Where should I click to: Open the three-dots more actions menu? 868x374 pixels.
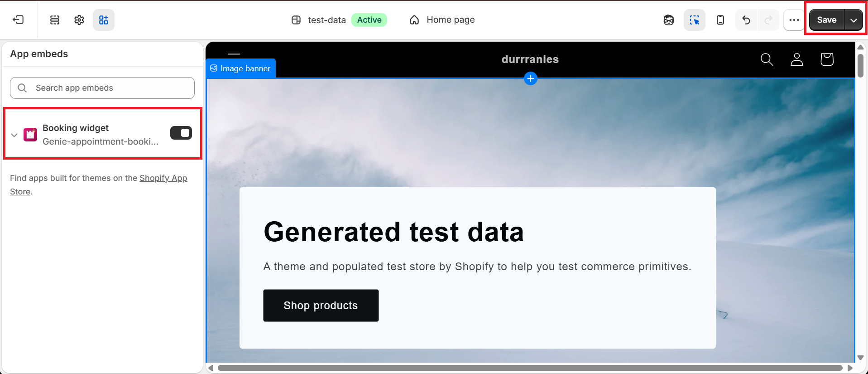[x=794, y=20]
